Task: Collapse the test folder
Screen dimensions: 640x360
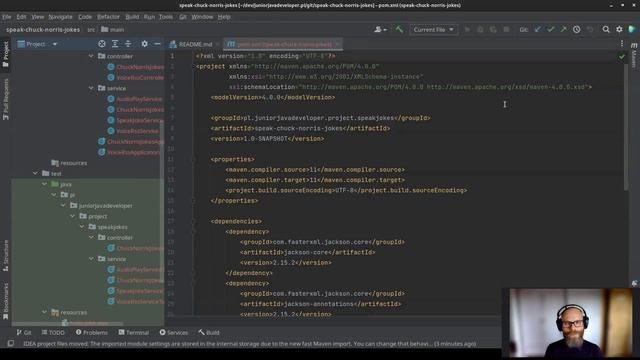Action: [35, 173]
